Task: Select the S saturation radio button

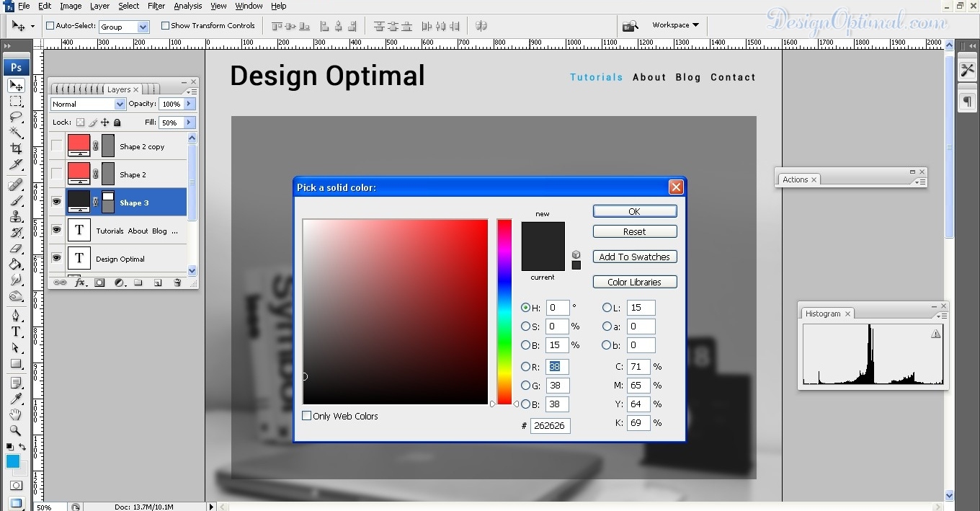Action: [526, 326]
